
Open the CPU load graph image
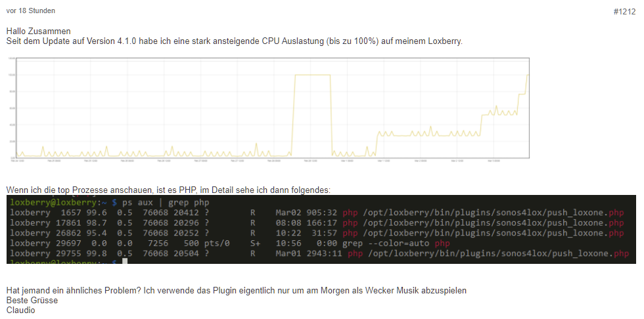(x=268, y=110)
